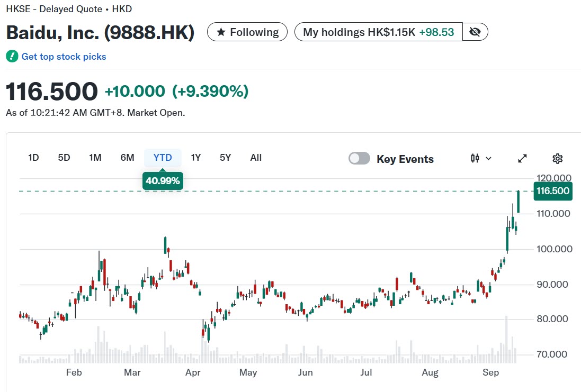
Task: Click the HKSE - Delayed Quote text
Action: point(54,9)
